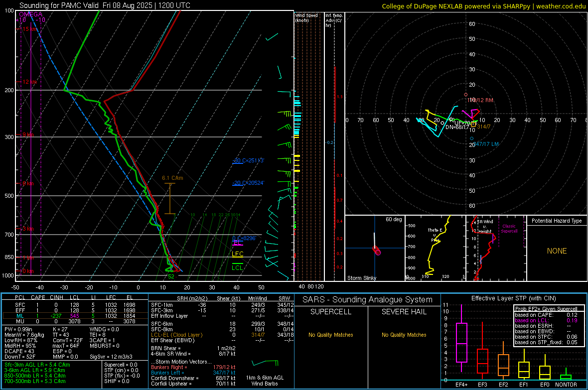Click the '60 deg' slinky tilt value
Viewport: 588px width, 390px height.
click(394, 219)
